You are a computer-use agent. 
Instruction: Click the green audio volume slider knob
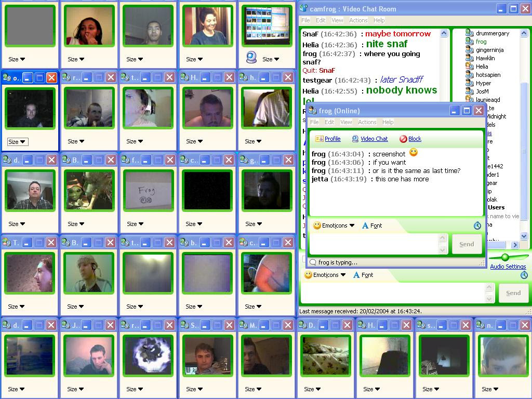[x=505, y=257]
